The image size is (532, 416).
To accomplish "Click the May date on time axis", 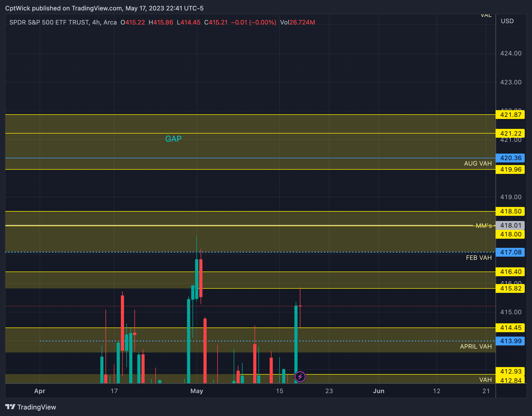I will point(197,391).
